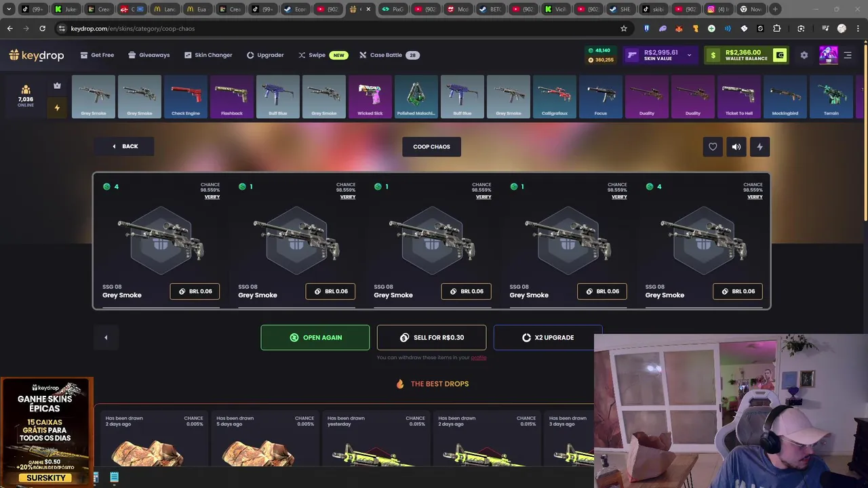Go back in browser history
Viewport: 868px width, 488px height.
tap(9, 28)
